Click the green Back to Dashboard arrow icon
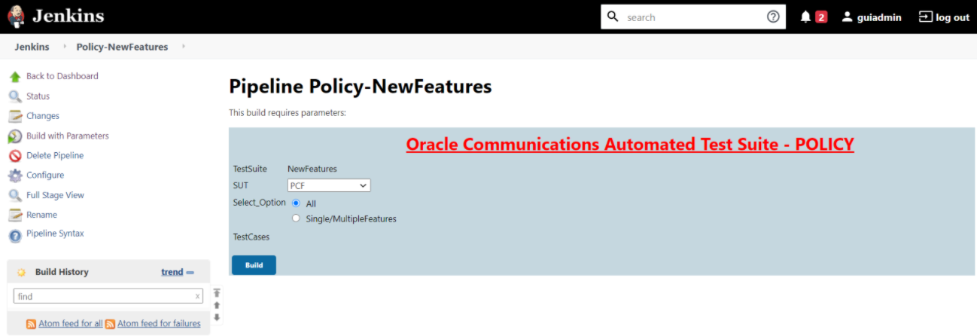 pos(15,77)
